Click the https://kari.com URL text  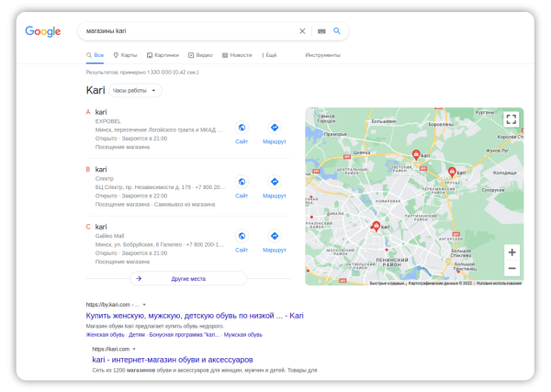click(x=111, y=349)
